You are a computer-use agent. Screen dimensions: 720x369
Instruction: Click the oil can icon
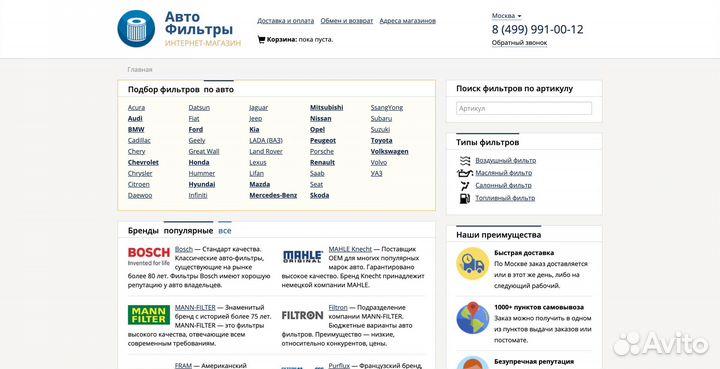[464, 173]
